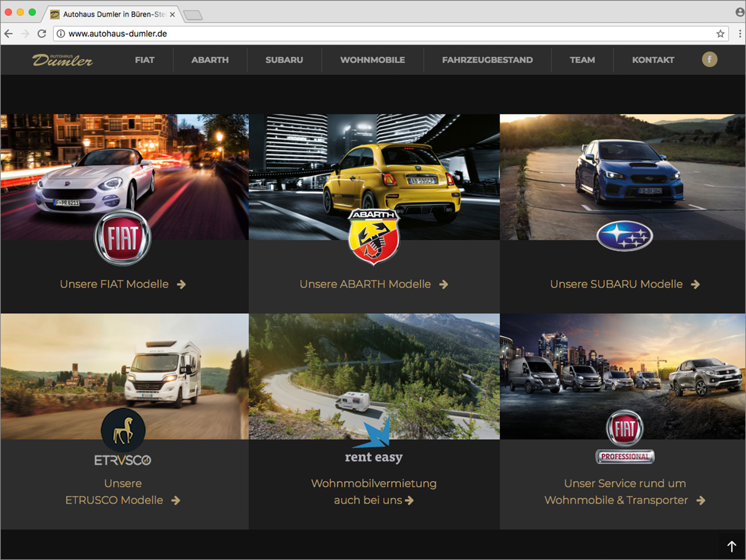Follow Unser Service rund um Wohnmobile link

point(625,492)
